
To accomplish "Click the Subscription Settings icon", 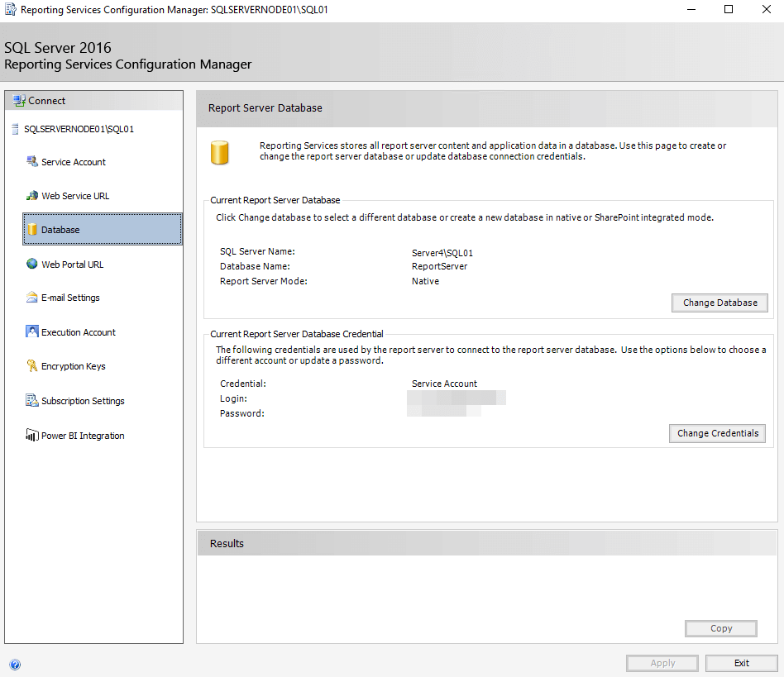I will [32, 400].
